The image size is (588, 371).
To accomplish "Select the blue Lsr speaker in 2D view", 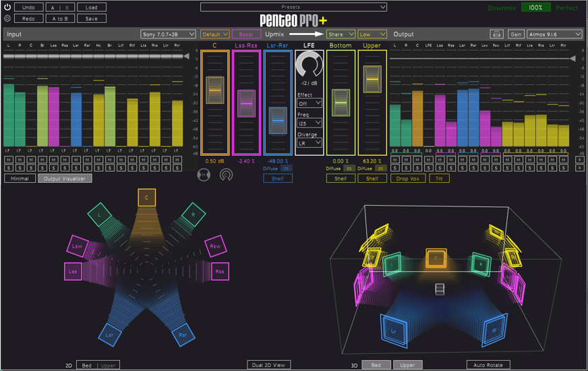I will tap(109, 335).
